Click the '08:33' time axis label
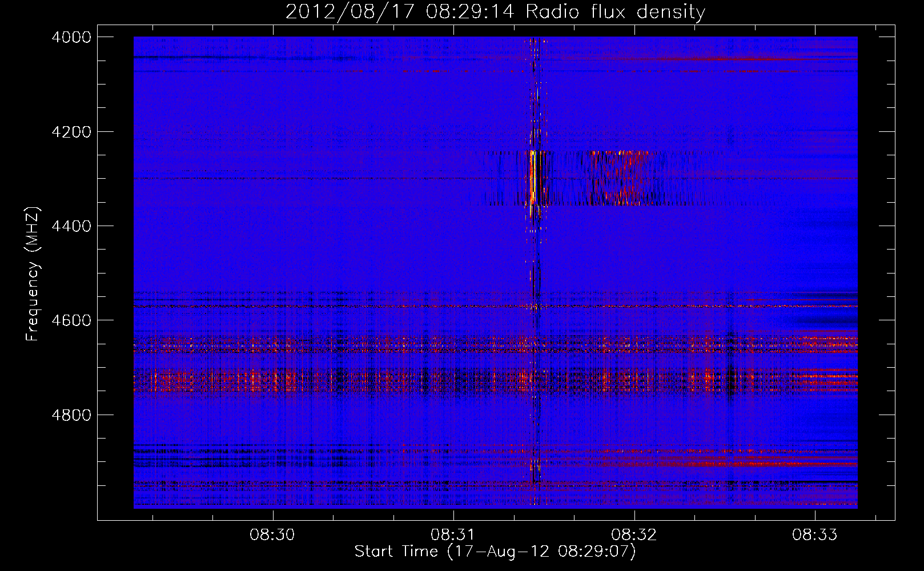Viewport: 924px width, 571px height. click(x=814, y=535)
